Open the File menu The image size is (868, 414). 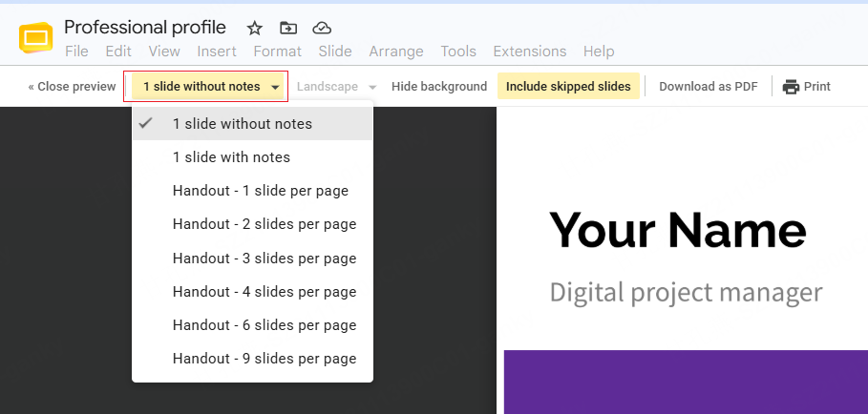point(76,52)
